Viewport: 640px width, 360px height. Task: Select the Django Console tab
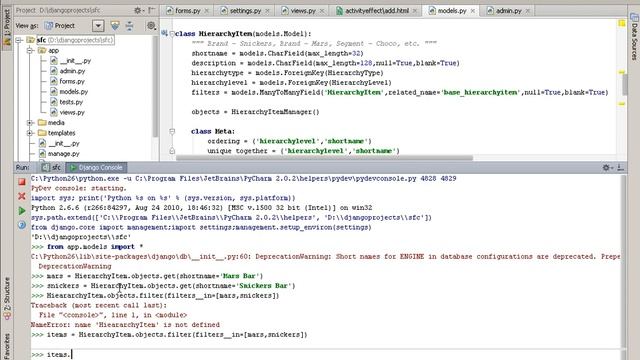[x=97, y=167]
